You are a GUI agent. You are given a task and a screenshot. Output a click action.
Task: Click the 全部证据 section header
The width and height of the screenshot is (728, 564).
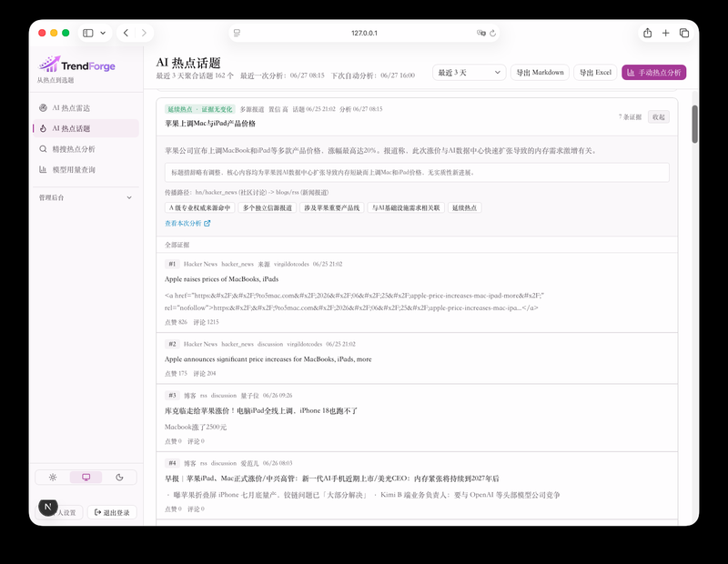177,245
